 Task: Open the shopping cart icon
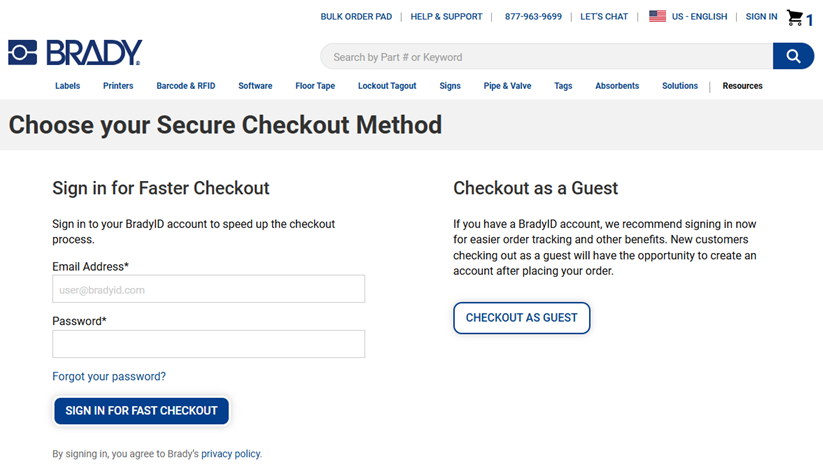796,17
